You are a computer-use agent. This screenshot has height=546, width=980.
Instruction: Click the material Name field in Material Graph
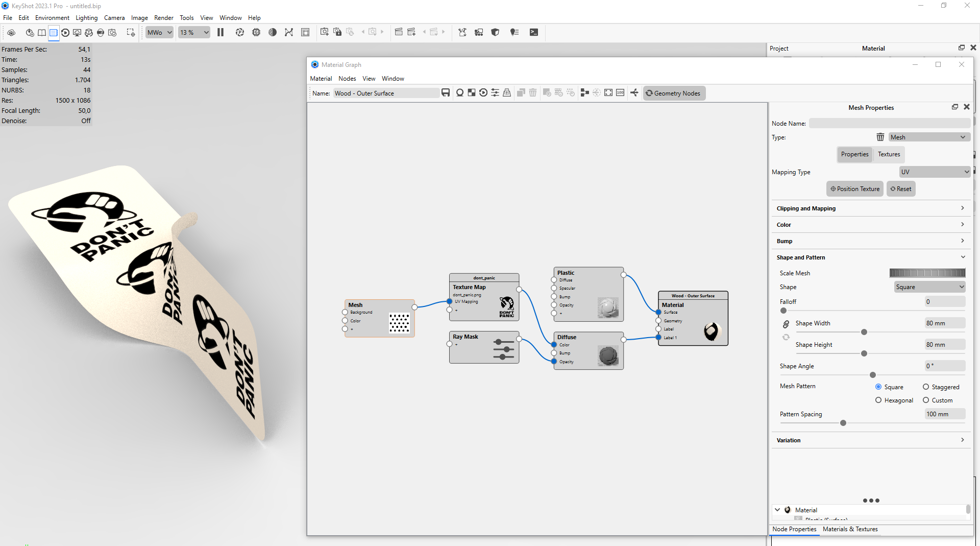tap(386, 93)
